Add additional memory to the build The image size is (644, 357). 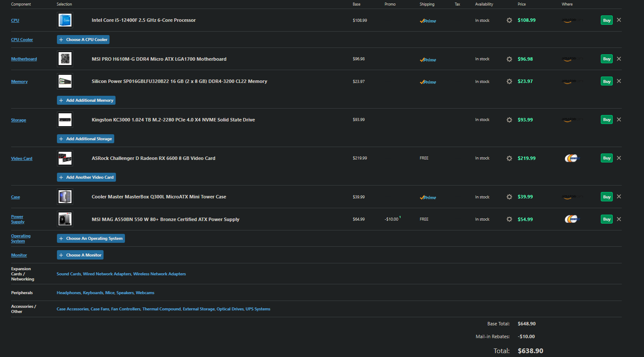tap(86, 100)
